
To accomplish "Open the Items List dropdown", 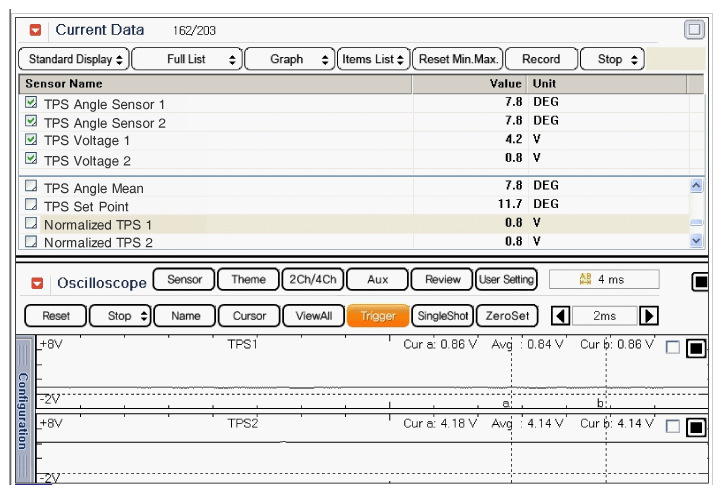I will (x=374, y=59).
